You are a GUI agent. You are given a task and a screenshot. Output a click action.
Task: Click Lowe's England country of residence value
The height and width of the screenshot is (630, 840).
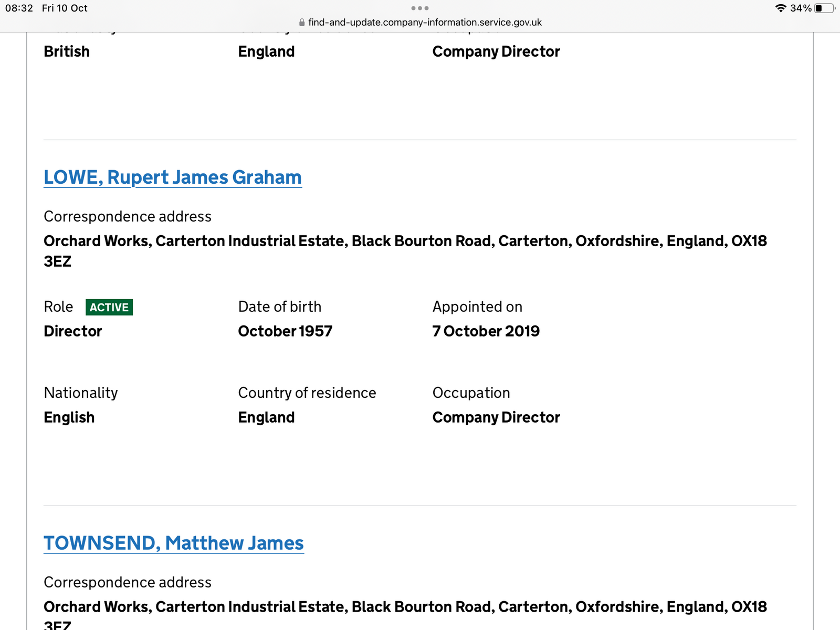coord(266,417)
